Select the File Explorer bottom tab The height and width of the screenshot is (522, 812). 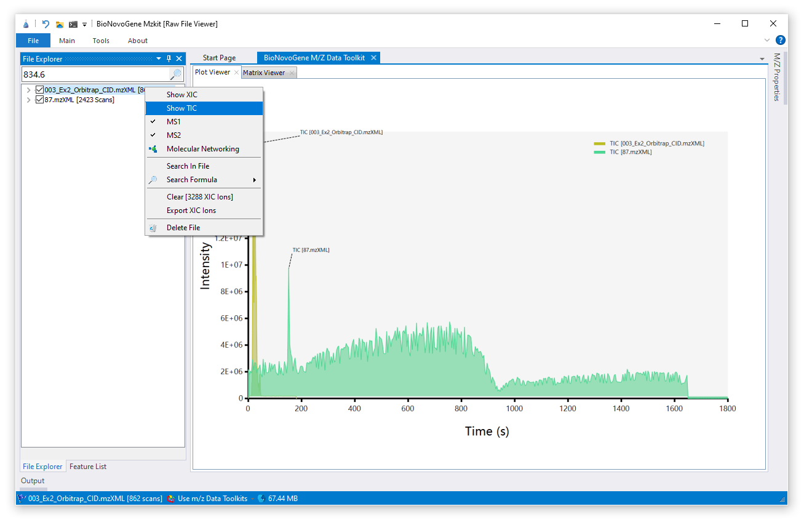pos(42,467)
